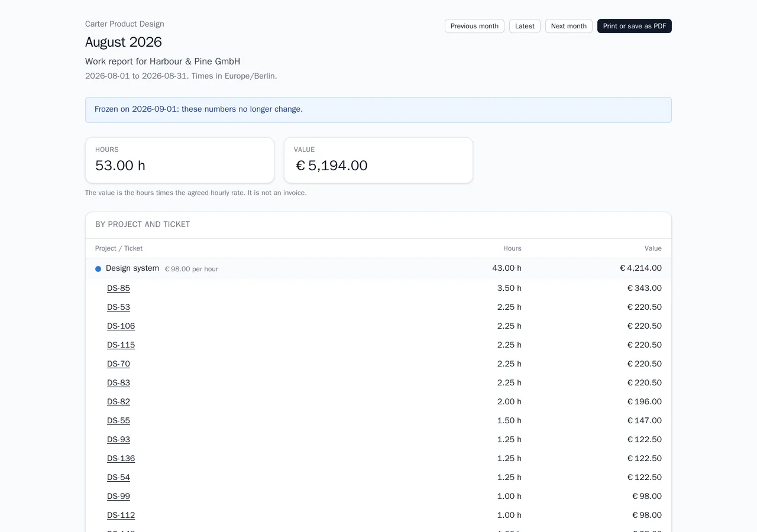This screenshot has height=532, width=757.
Task: Click the 'Value' column header
Action: 653,249
